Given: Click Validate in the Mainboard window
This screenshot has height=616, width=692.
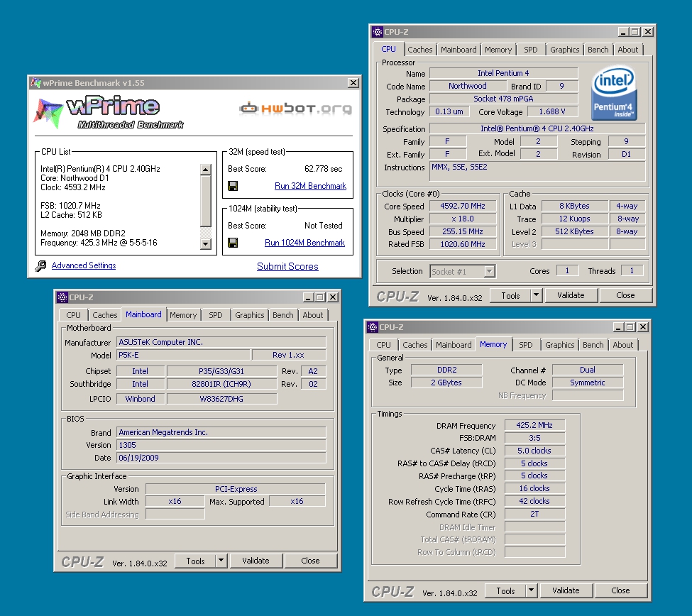Looking at the screenshot, I should (256, 561).
